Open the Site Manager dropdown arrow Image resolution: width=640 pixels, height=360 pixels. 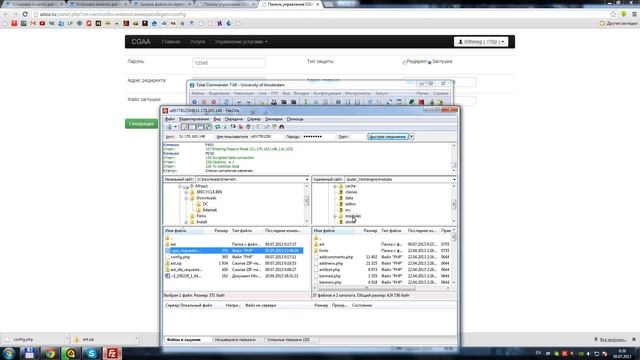[176, 127]
